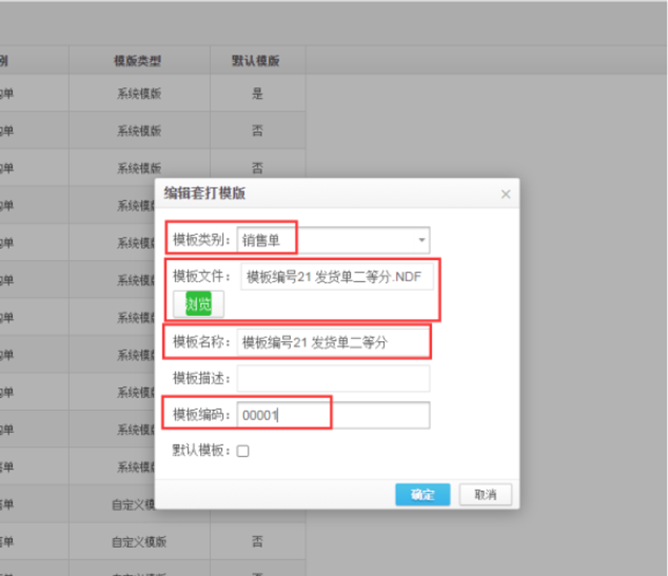668x576 pixels.
Task: Confirm with the blue 确定 button
Action: pyautogui.click(x=423, y=495)
